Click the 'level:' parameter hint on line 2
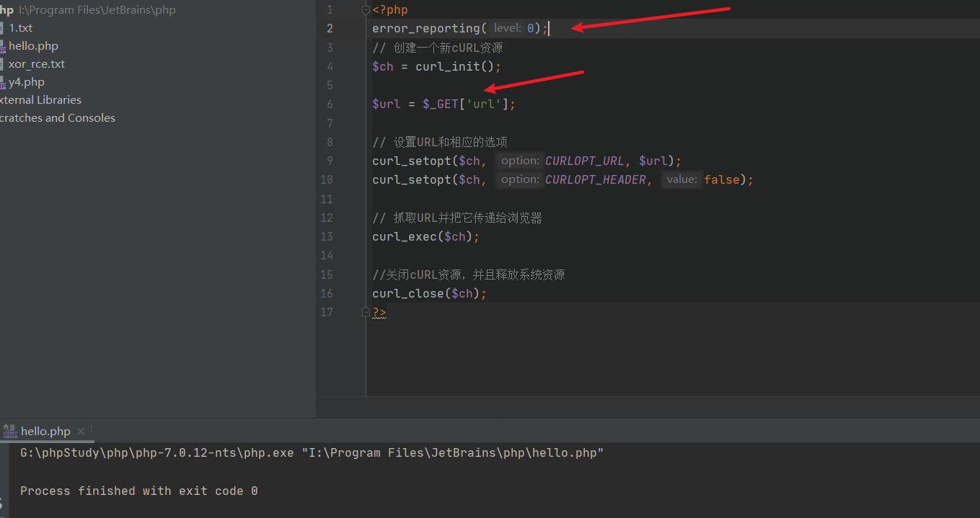 [x=507, y=29]
